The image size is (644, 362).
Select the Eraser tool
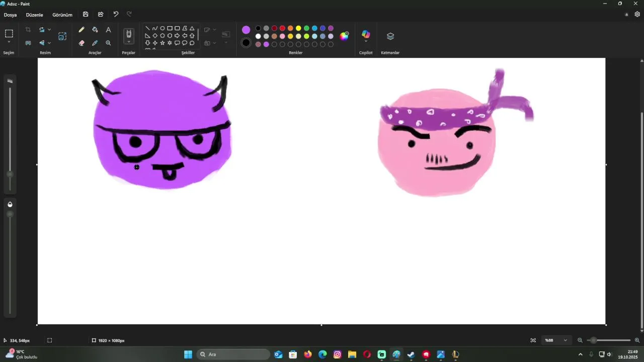coord(82,43)
